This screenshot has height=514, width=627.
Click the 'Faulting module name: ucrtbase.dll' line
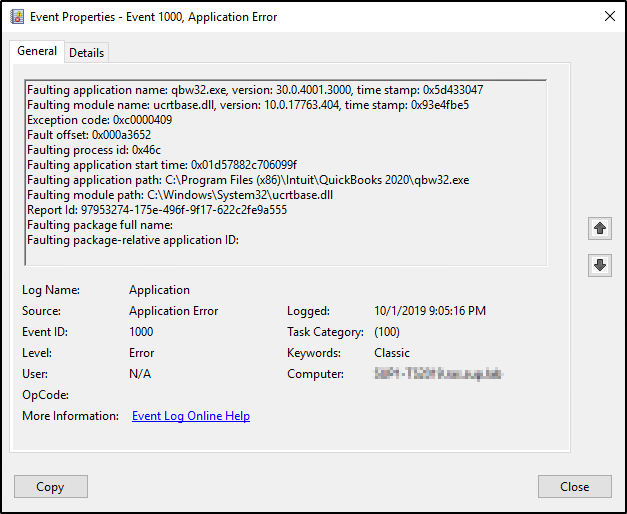248,105
